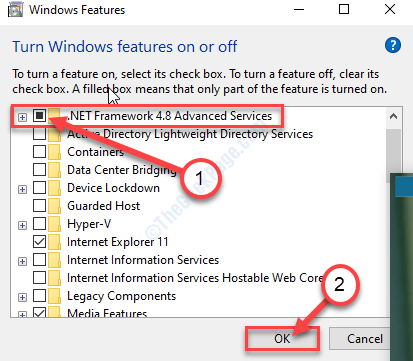Click the Device Lockdown folder icon
Screen dimensions: 413x361
coord(55,188)
